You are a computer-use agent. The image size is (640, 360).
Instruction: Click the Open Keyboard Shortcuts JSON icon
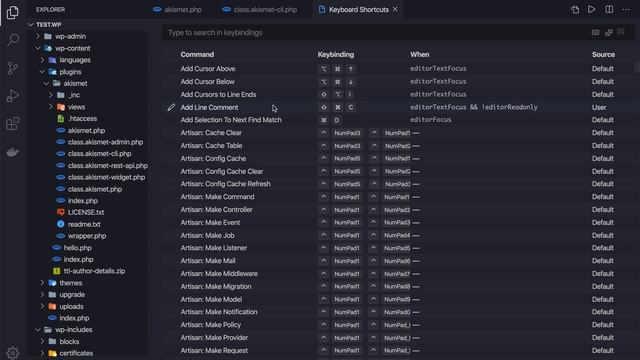pyautogui.click(x=575, y=9)
